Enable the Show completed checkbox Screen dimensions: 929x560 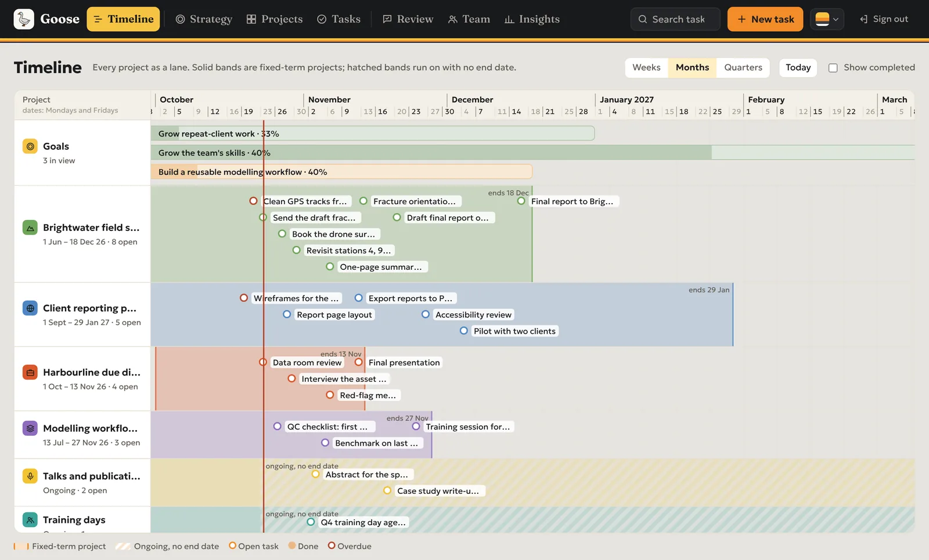coord(833,68)
